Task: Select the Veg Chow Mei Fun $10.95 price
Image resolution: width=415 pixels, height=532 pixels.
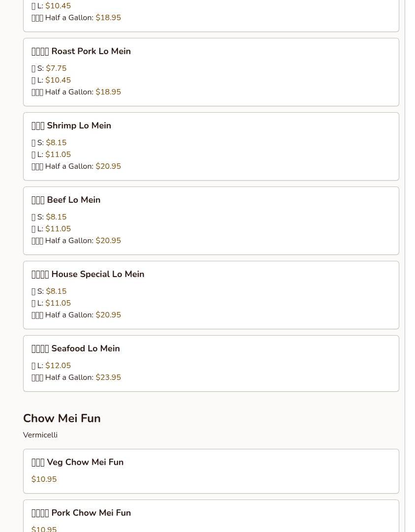Action: click(44, 479)
